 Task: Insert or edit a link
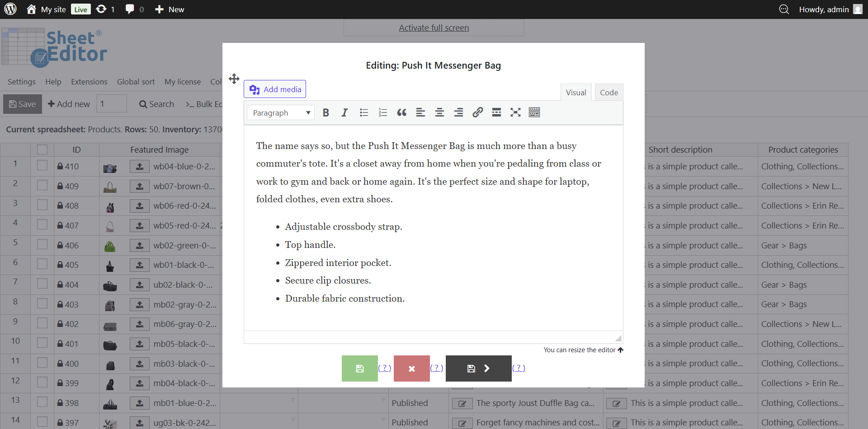[477, 112]
